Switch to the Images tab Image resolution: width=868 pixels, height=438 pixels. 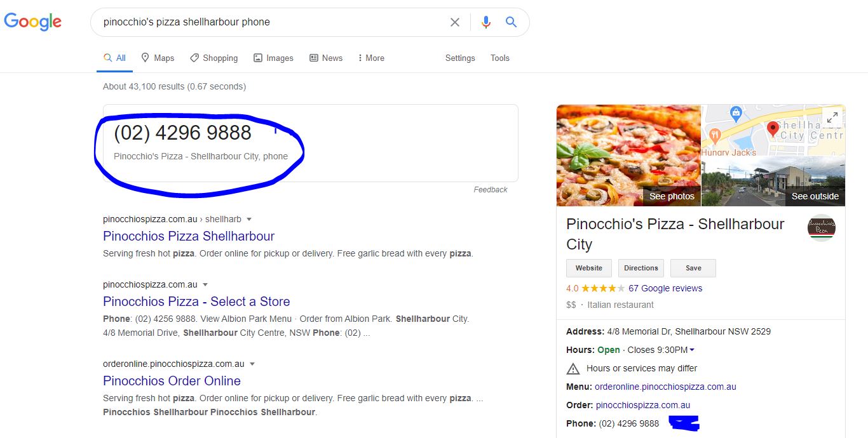coord(273,58)
